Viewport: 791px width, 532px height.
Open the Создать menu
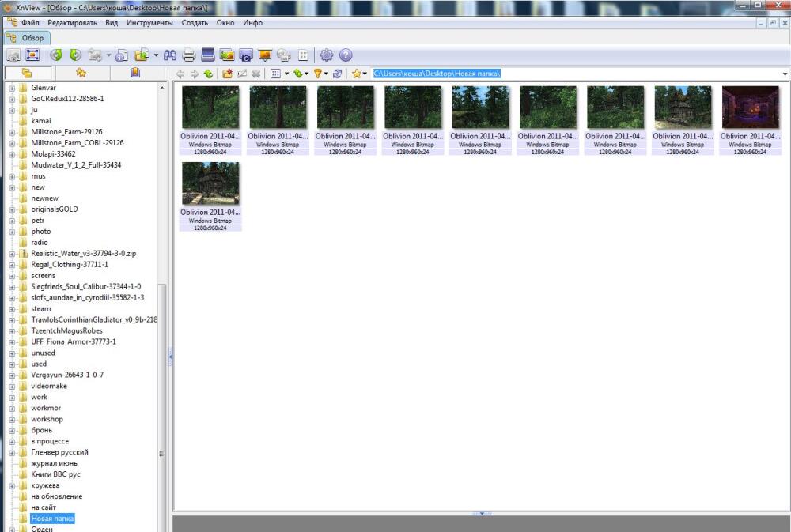pyautogui.click(x=195, y=23)
